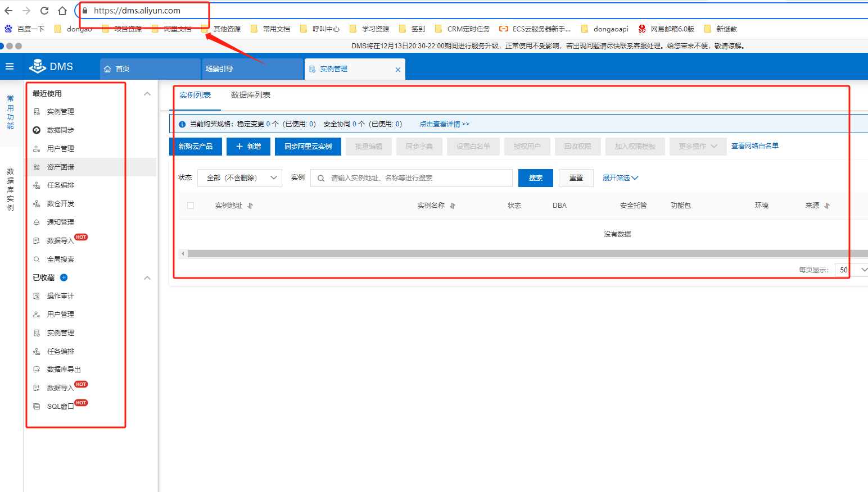The width and height of the screenshot is (868, 492).
Task: Click the 百度一下 bookmark
Action: (x=24, y=29)
